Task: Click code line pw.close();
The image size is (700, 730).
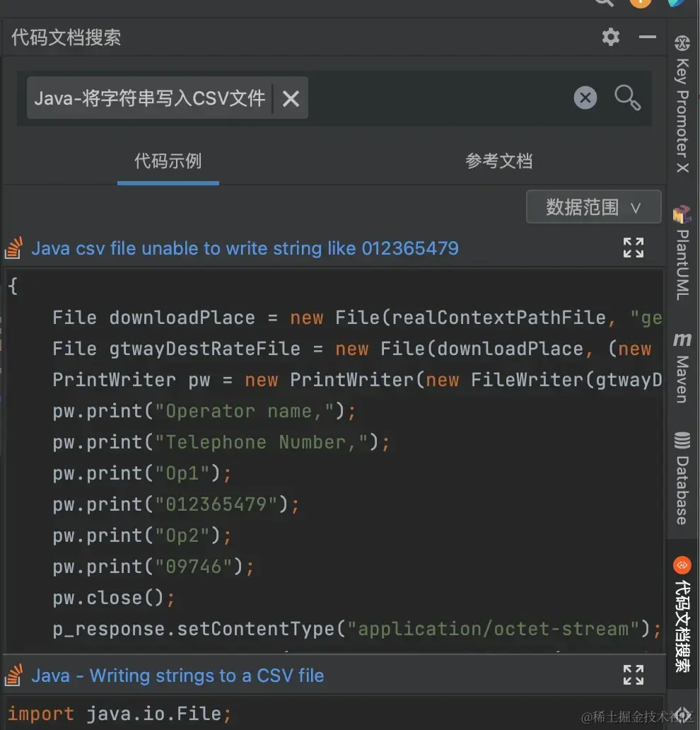Action: [x=114, y=598]
